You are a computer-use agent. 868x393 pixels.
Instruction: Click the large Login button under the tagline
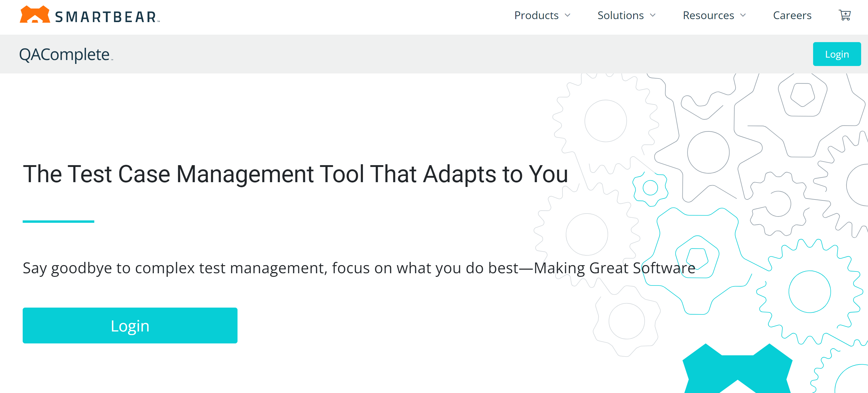point(130,326)
